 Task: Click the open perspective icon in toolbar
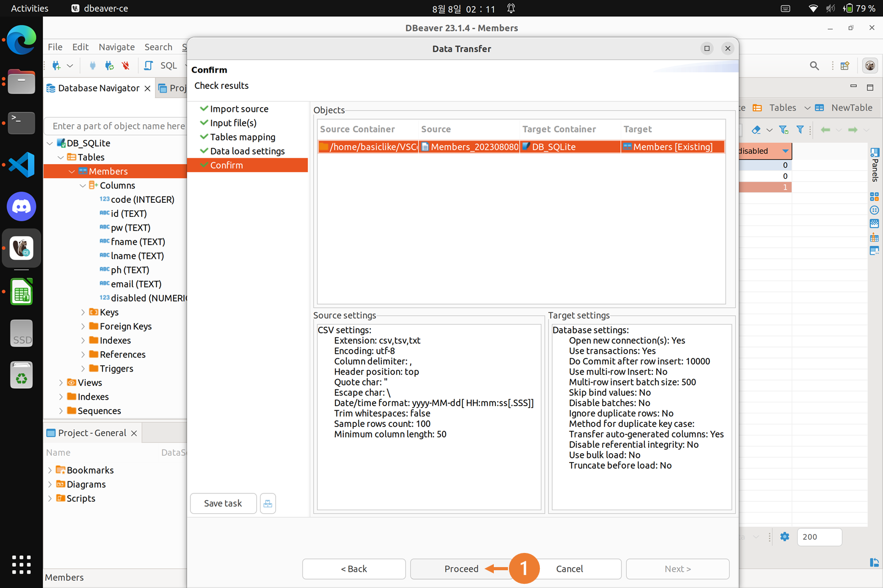coord(845,66)
